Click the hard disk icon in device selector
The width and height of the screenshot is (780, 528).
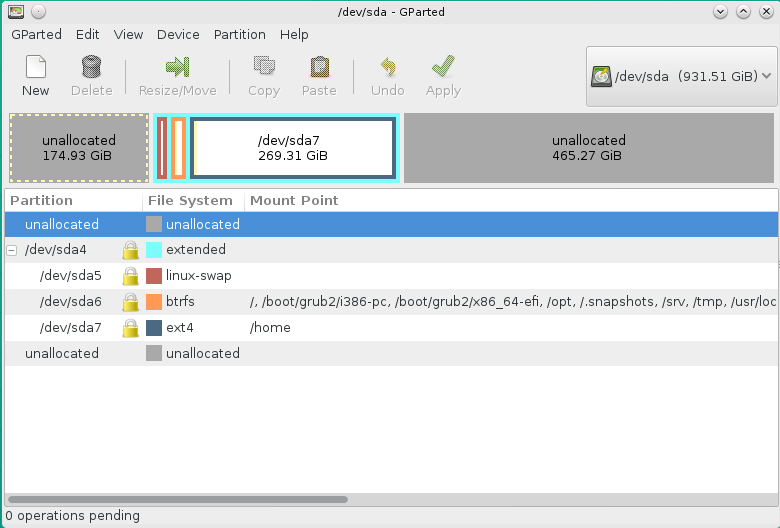pos(601,77)
